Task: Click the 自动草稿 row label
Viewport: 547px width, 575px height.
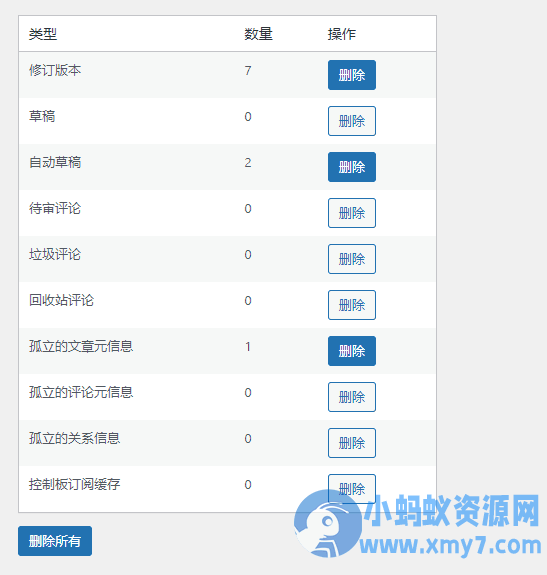Action: pyautogui.click(x=55, y=162)
